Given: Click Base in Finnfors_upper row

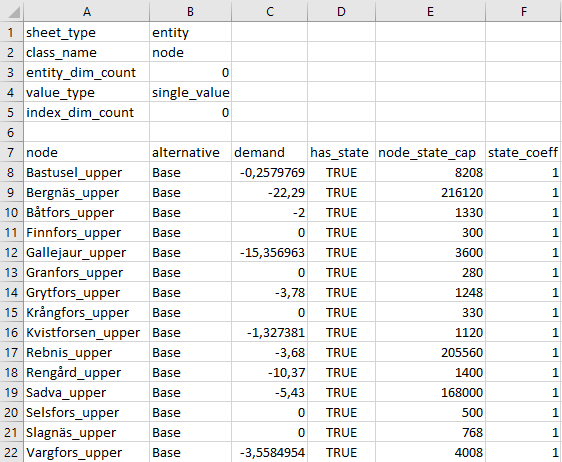Looking at the screenshot, I should tap(190, 233).
